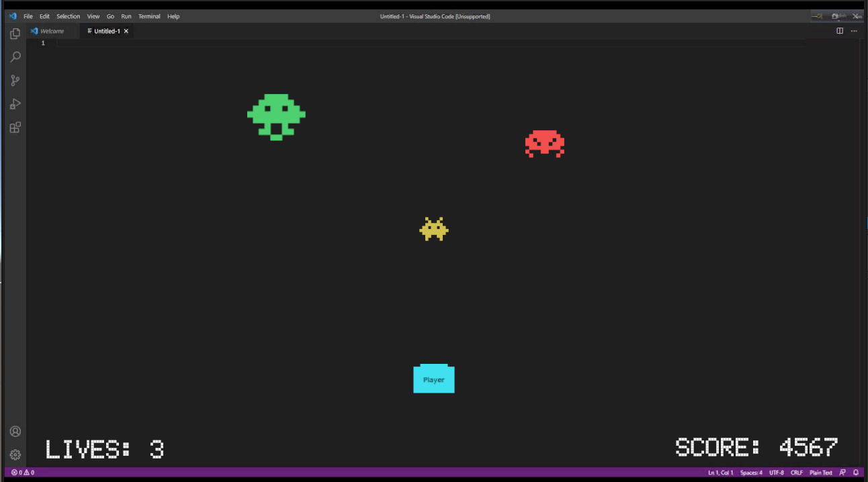Click the green alien invader sprite
The width and height of the screenshot is (868, 482).
[276, 117]
